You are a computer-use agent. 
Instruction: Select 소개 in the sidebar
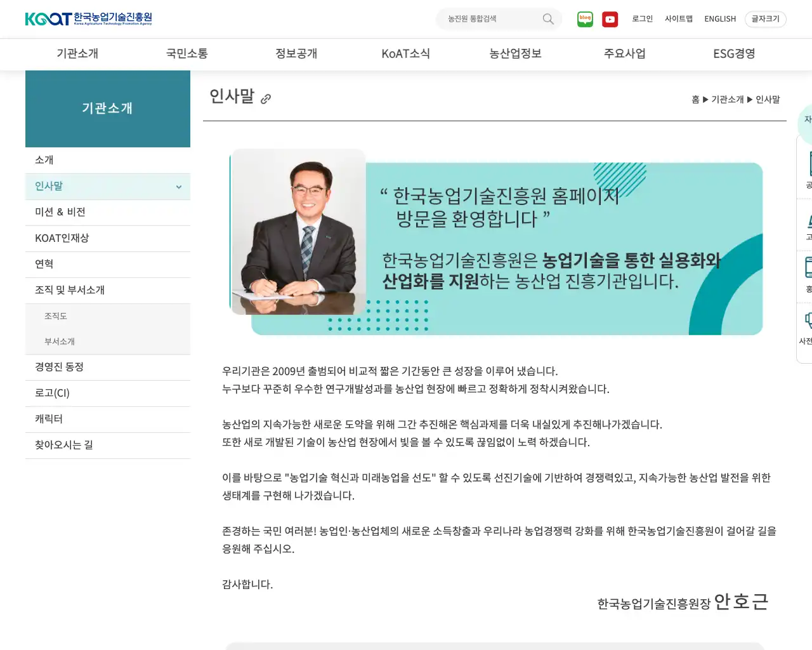click(108, 160)
